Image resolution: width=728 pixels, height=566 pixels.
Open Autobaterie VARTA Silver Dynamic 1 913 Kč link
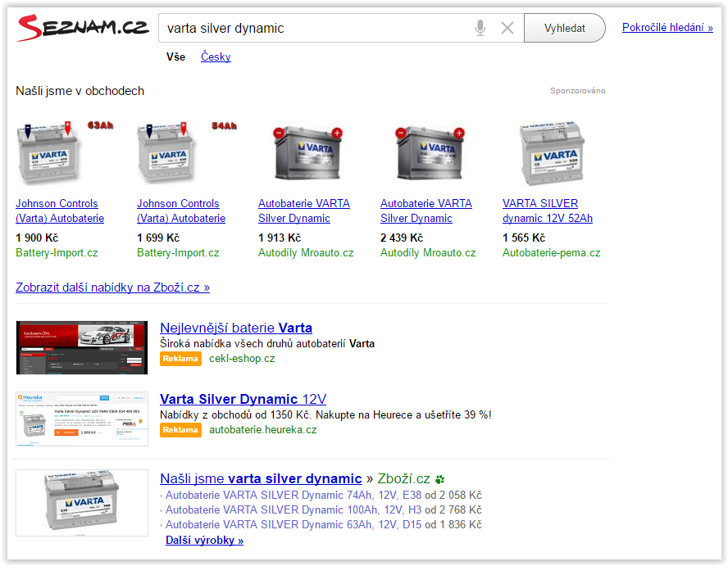(303, 211)
